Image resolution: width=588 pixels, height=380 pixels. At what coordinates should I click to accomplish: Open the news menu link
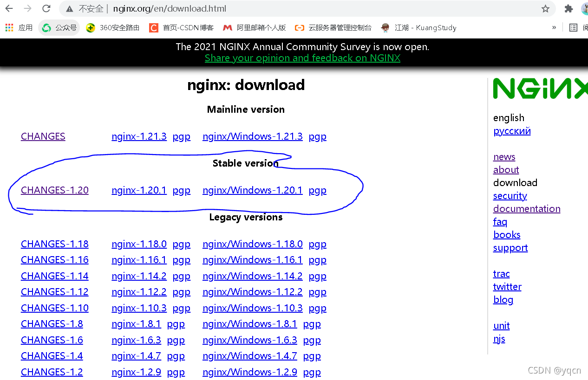[504, 157]
